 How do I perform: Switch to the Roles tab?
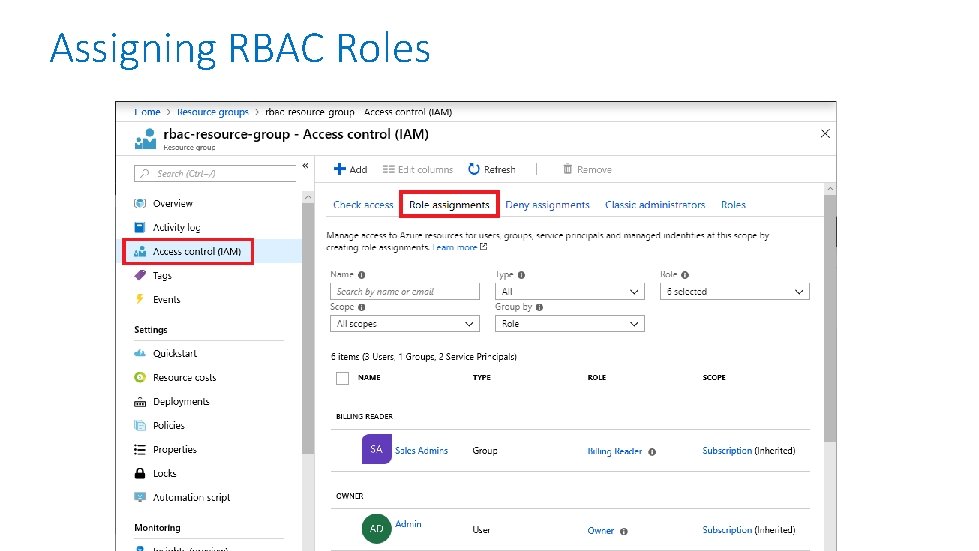[x=733, y=205]
